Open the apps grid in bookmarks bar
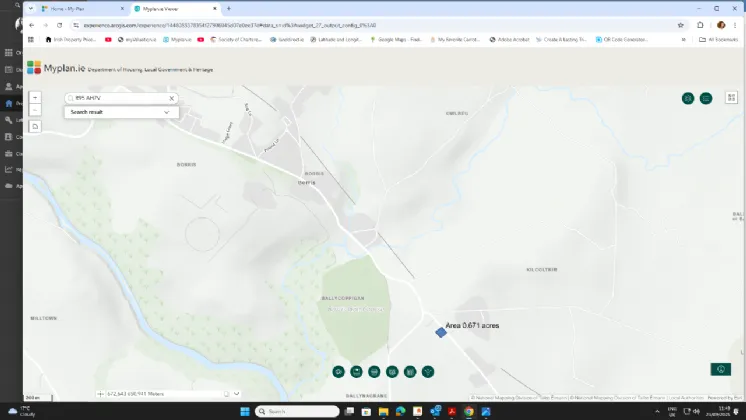The width and height of the screenshot is (746, 420). click(31, 39)
